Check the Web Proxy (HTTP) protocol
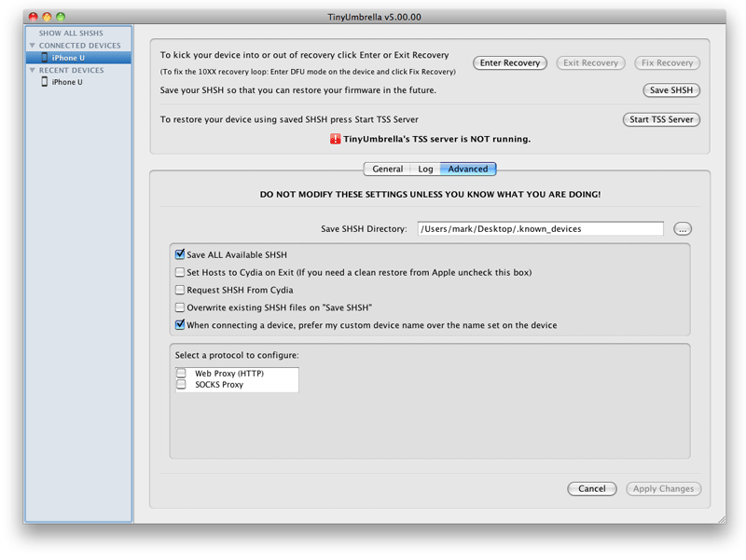Viewport: 746px width, 560px height. pos(181,374)
